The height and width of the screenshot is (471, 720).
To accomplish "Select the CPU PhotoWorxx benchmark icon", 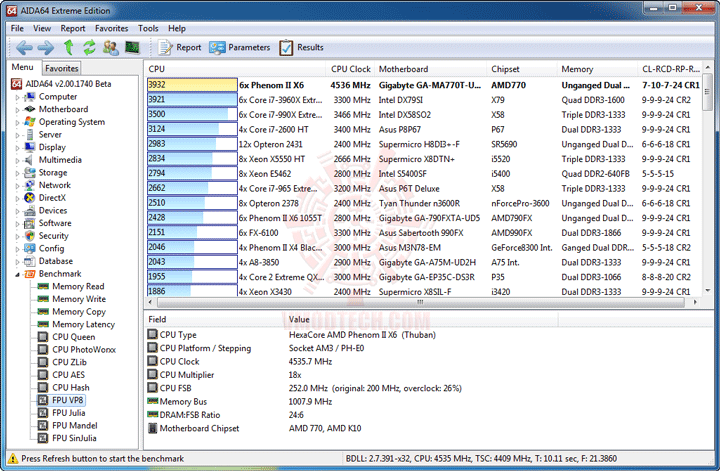I will [x=43, y=349].
